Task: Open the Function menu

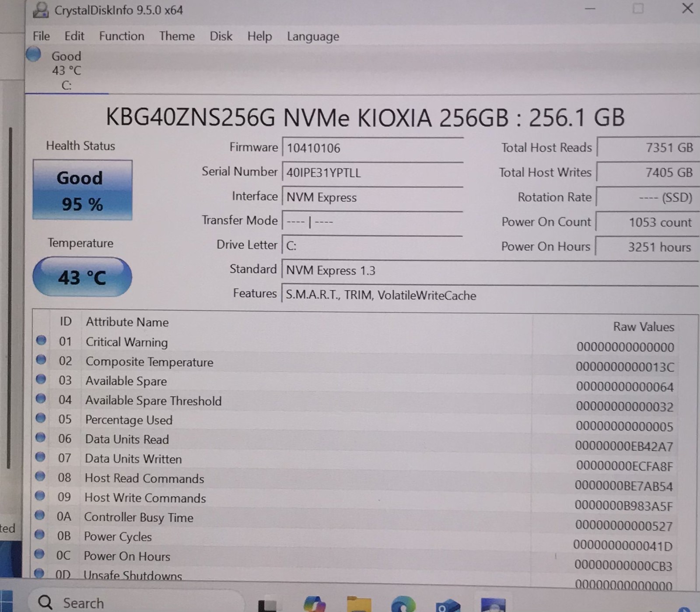Action: point(122,36)
